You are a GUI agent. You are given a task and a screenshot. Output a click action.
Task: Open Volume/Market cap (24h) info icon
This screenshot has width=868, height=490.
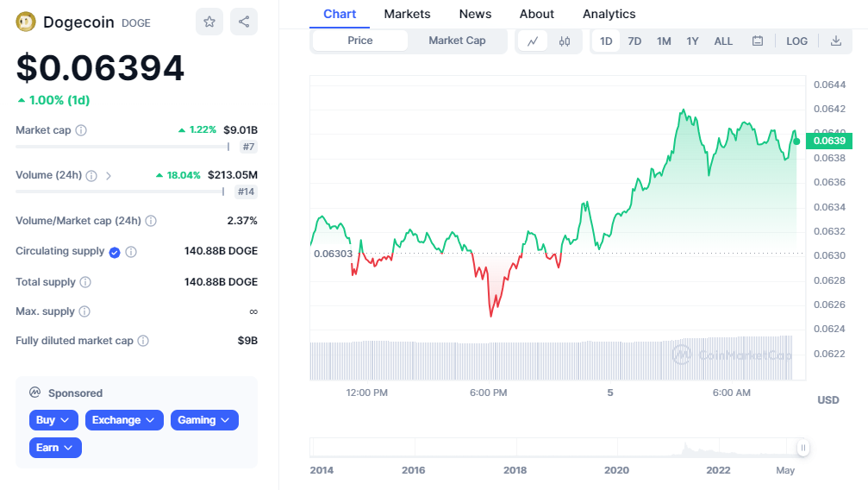(151, 221)
